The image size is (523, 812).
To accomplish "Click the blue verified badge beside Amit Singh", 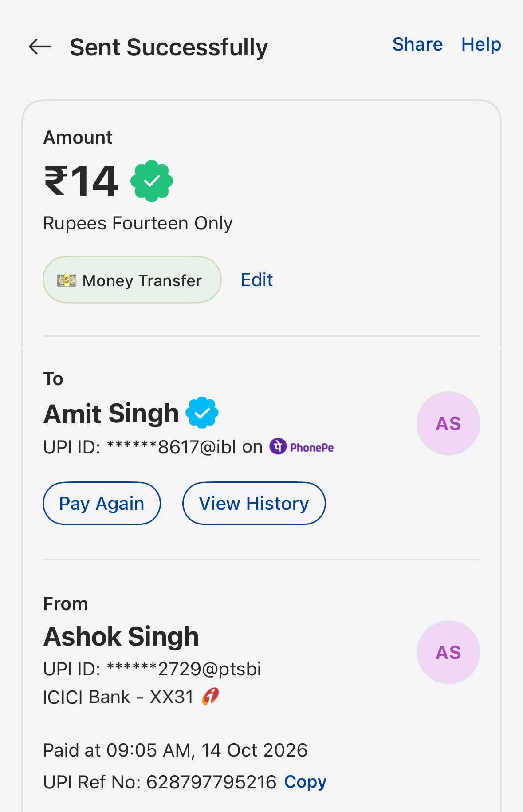I will pyautogui.click(x=202, y=413).
